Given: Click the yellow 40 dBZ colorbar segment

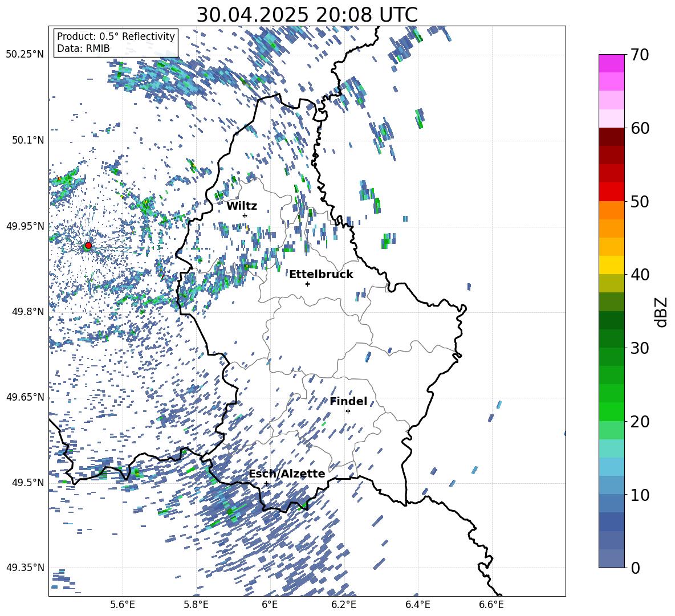Looking at the screenshot, I should [x=612, y=265].
